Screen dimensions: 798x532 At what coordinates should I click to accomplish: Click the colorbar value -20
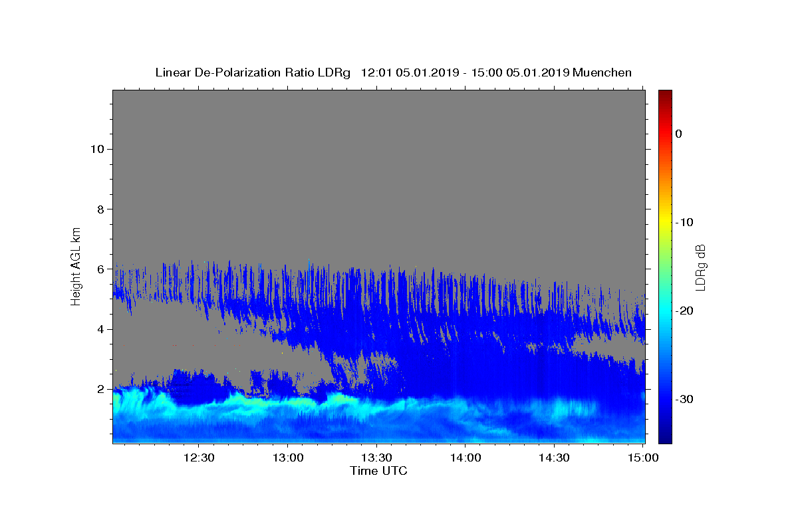pos(684,311)
